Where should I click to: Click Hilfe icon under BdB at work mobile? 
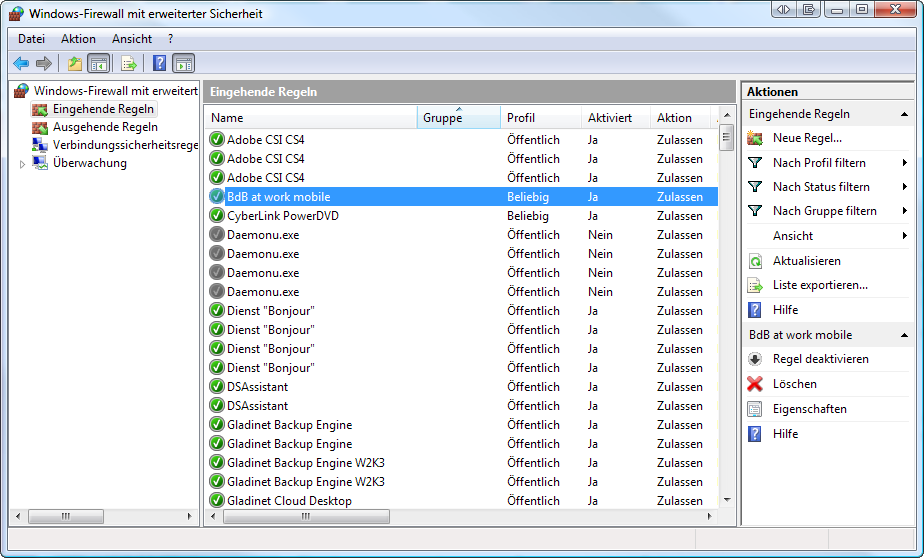point(755,434)
